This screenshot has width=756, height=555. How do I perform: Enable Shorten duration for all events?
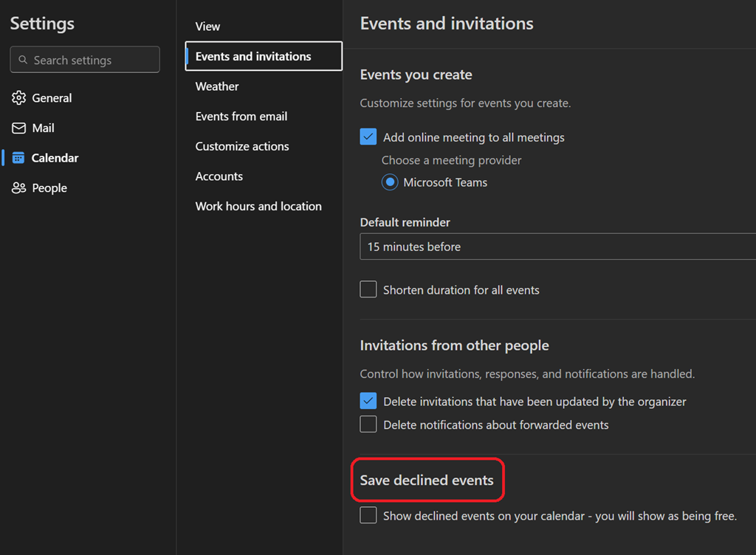tap(368, 289)
